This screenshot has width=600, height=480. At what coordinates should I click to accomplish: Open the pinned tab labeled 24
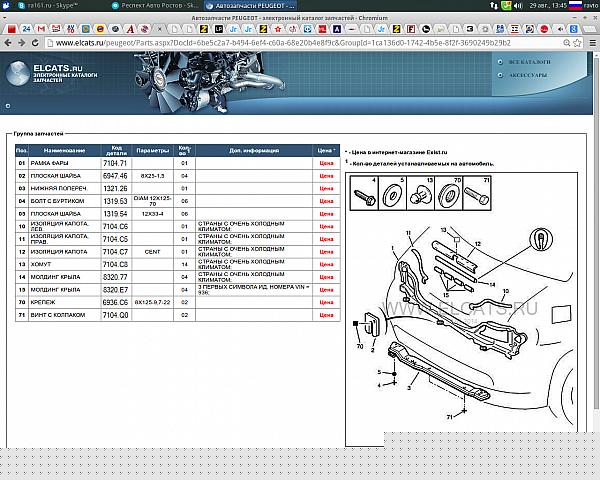(26, 29)
